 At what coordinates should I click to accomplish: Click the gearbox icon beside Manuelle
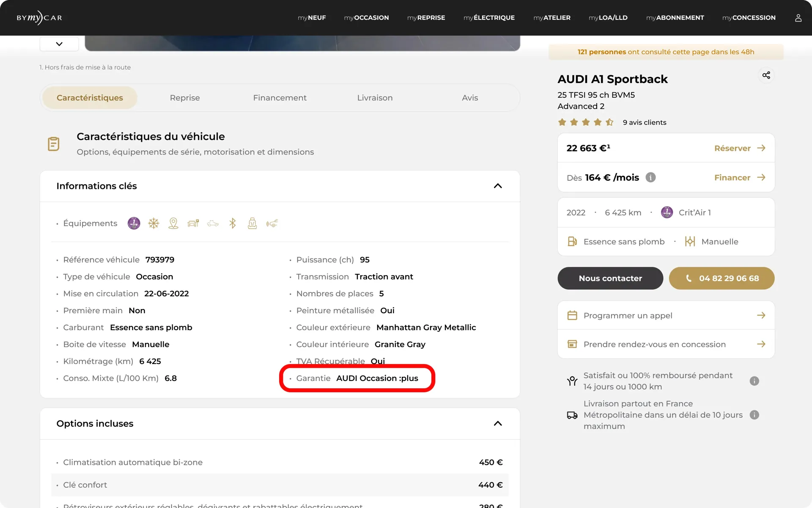click(x=690, y=241)
